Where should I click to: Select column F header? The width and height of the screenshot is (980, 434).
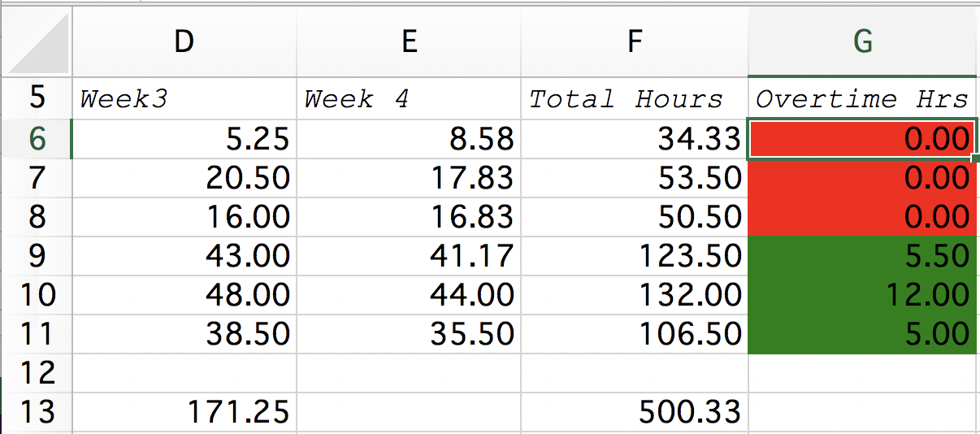tap(635, 41)
